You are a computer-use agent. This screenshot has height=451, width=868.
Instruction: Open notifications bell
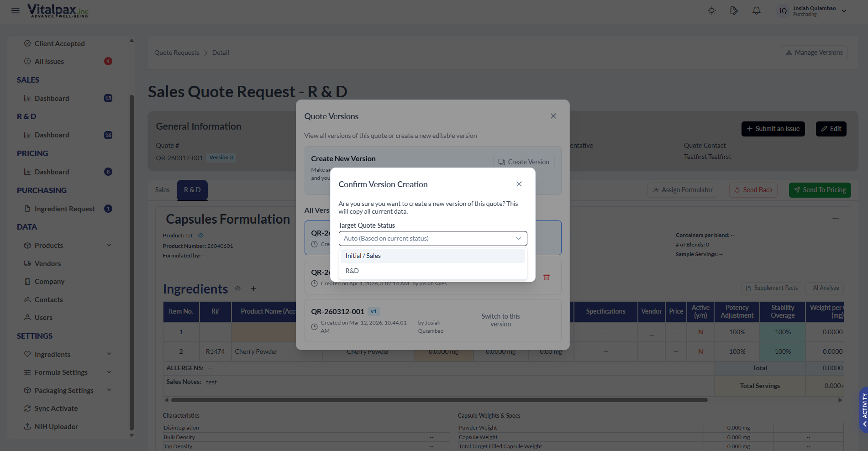757,10
